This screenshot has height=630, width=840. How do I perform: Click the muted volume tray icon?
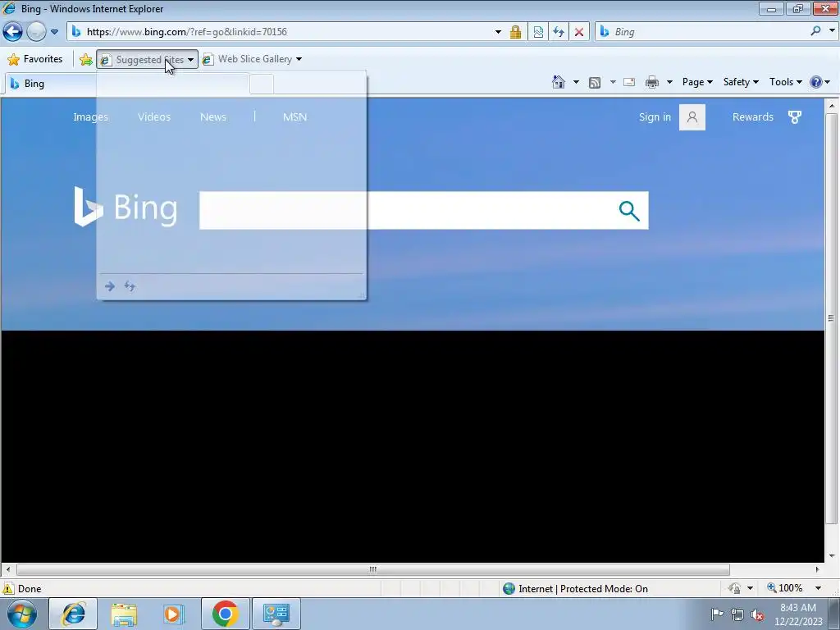click(757, 614)
